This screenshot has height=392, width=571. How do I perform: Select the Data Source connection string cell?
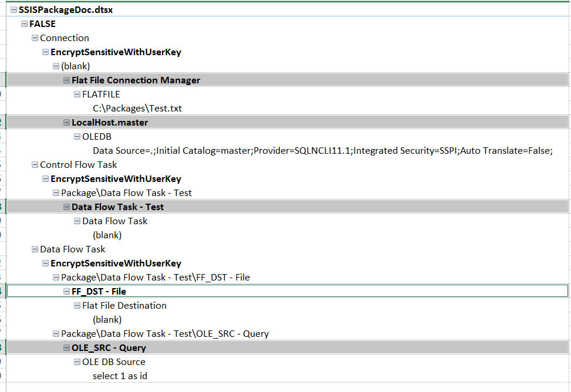323,151
